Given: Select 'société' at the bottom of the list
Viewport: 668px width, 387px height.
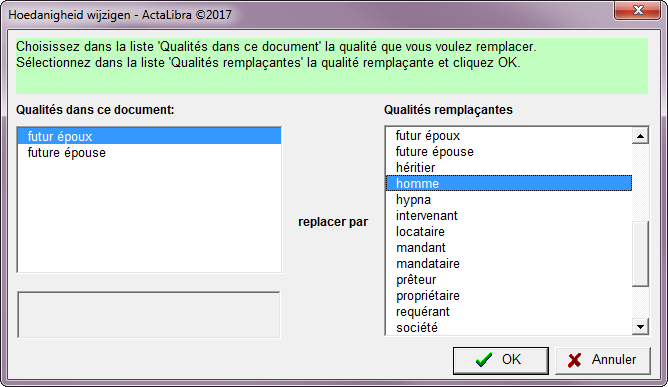Looking at the screenshot, I should pyautogui.click(x=509, y=327).
